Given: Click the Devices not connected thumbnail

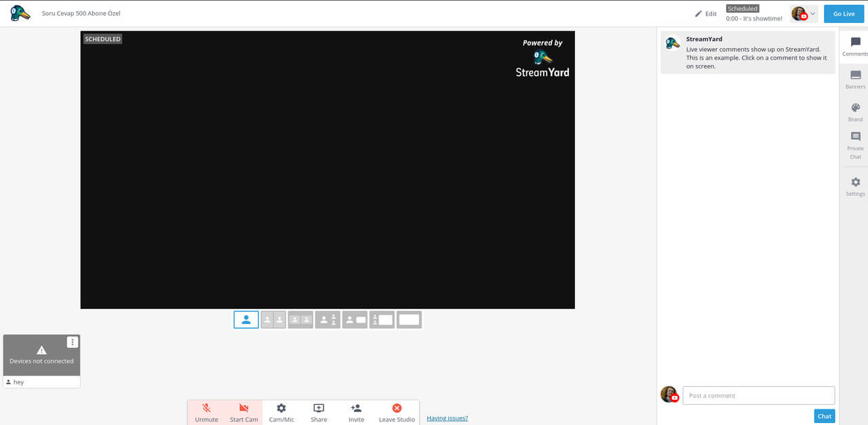Looking at the screenshot, I should coord(41,355).
